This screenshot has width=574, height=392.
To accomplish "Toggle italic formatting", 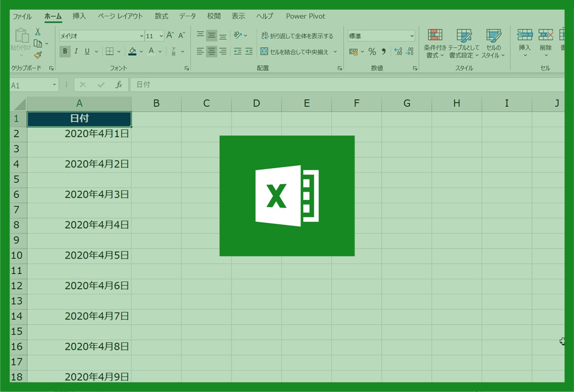I will pyautogui.click(x=76, y=52).
